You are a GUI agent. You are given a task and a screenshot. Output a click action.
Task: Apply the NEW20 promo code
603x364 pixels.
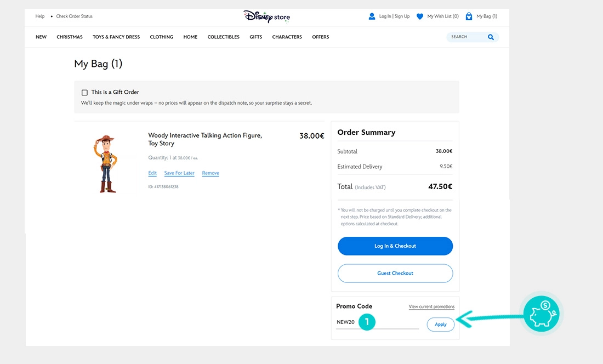click(x=440, y=325)
